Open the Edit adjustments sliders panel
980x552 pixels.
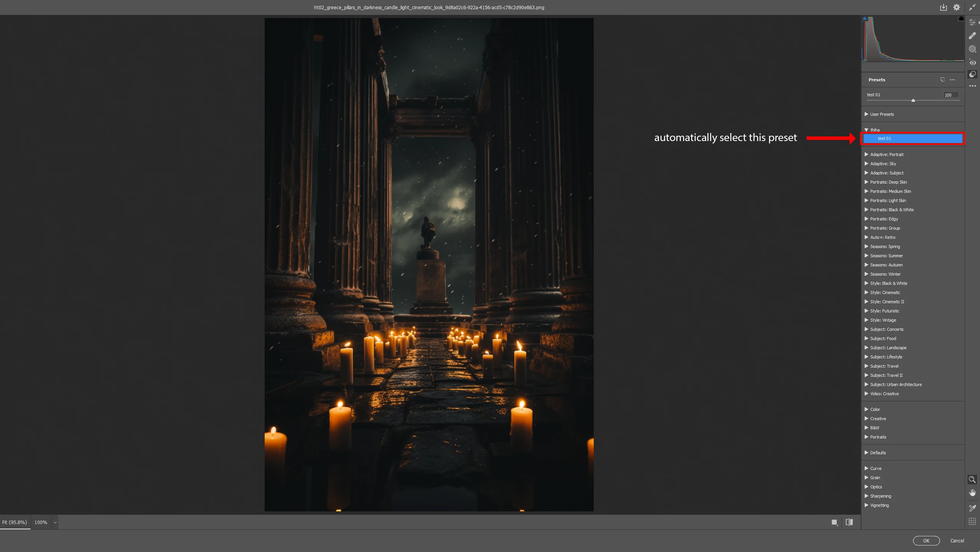(972, 23)
